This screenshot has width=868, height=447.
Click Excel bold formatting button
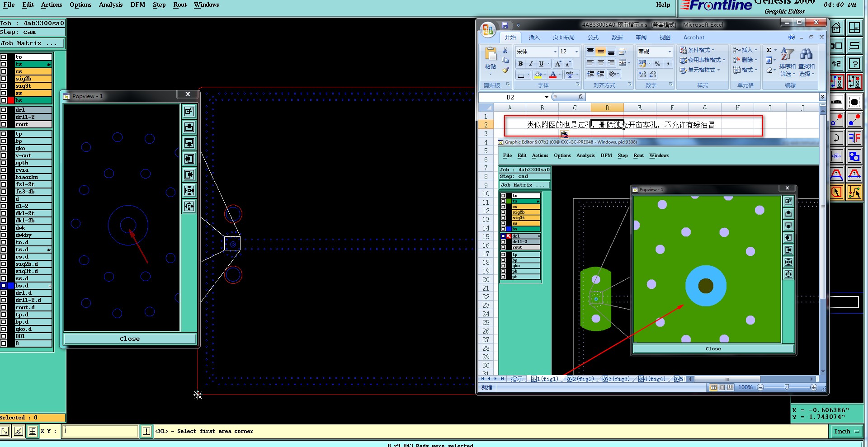coord(520,64)
